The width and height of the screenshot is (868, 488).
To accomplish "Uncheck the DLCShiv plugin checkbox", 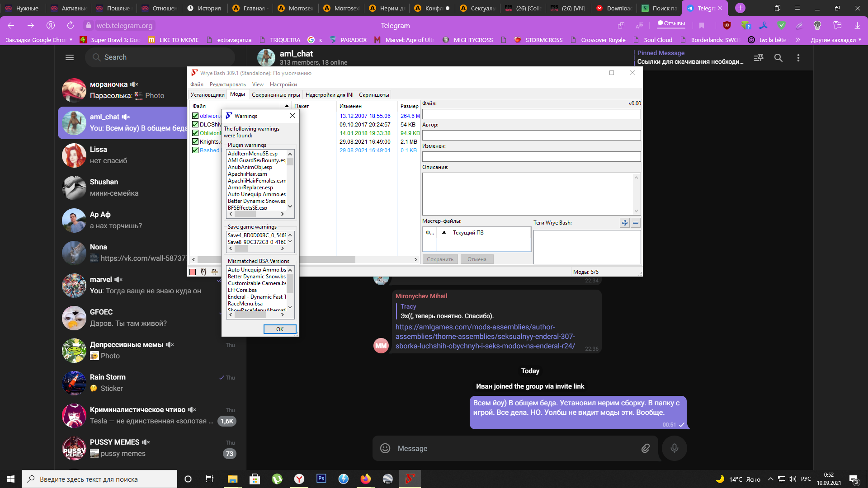I will [195, 124].
